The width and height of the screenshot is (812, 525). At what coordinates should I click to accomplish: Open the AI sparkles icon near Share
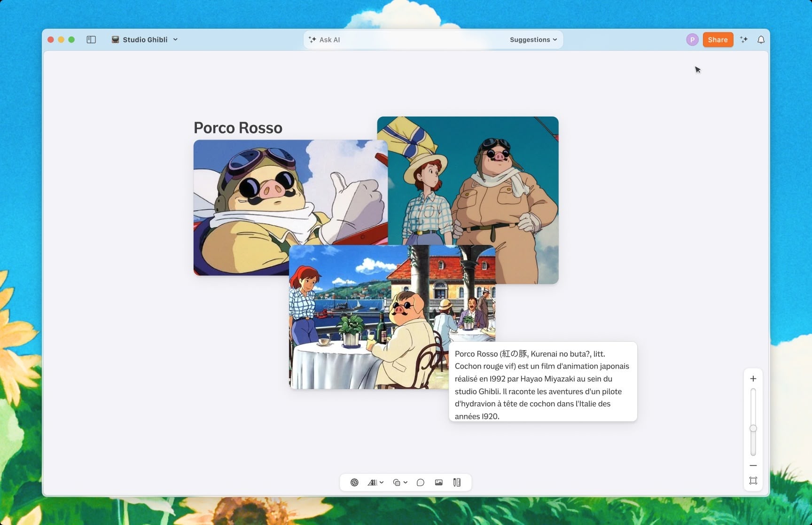pyautogui.click(x=743, y=39)
